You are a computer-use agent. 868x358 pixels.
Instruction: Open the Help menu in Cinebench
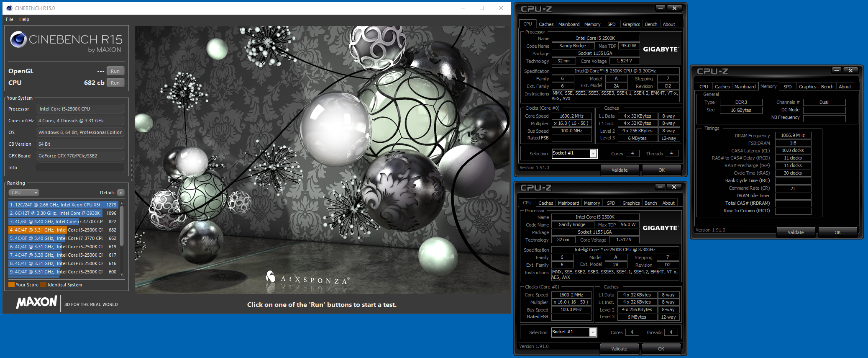(24, 19)
